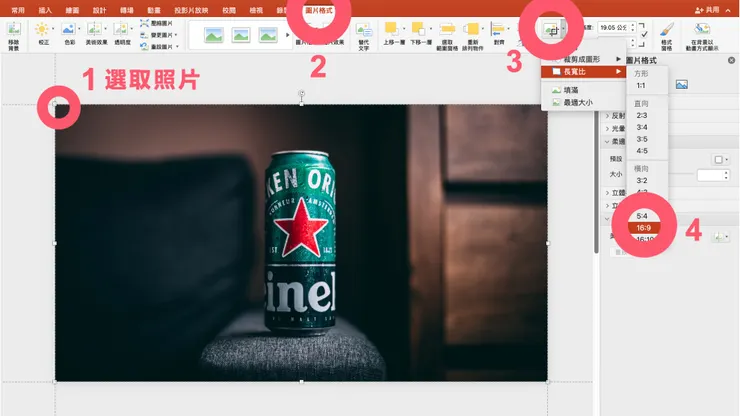The image size is (740, 416).
Task: Switch to the 插入 ribbon tab
Action: 45,10
